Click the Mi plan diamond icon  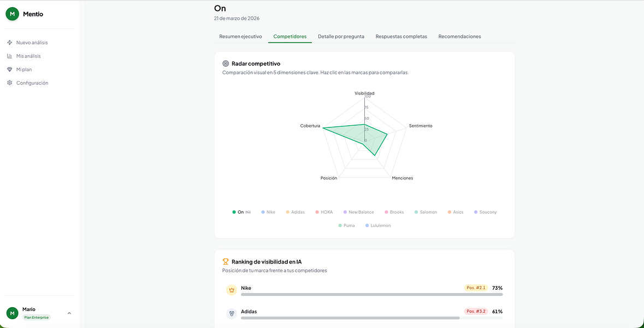10,69
